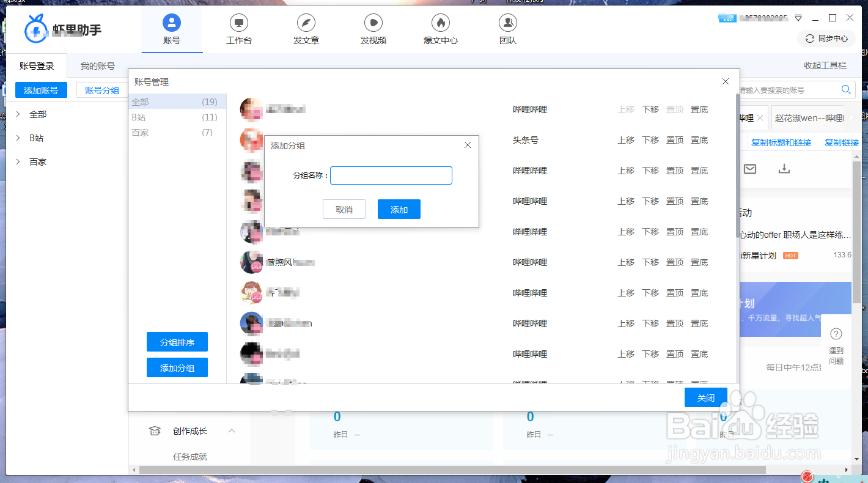Collapse the 创作成长 section
868x483 pixels.
pyautogui.click(x=232, y=430)
